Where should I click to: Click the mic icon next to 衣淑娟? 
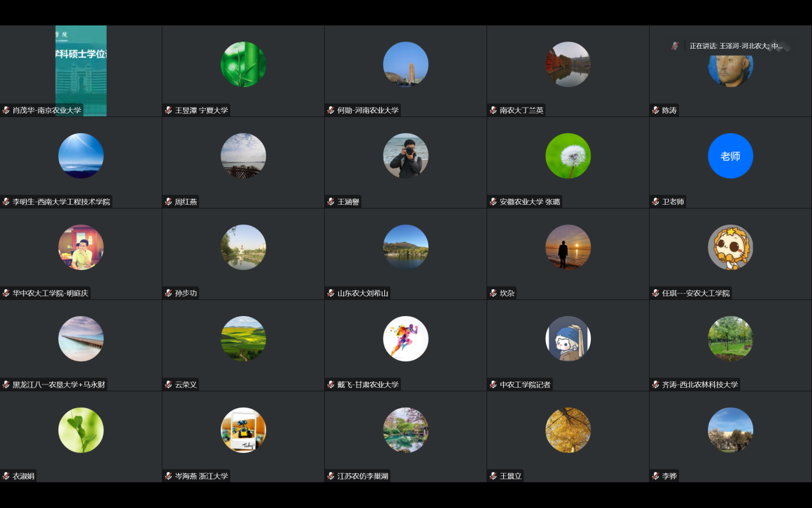click(6, 476)
